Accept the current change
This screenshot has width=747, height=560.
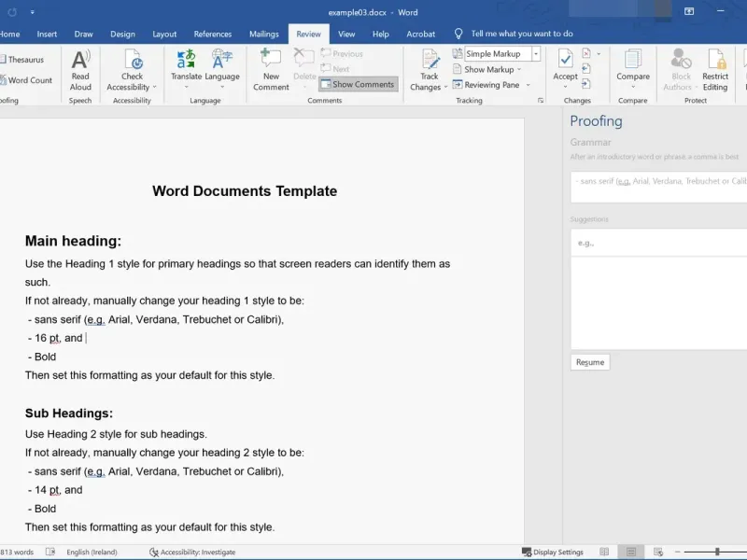[566, 64]
